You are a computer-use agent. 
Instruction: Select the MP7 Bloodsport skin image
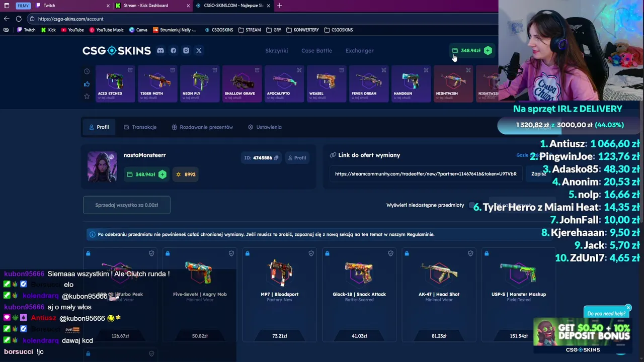280,273
